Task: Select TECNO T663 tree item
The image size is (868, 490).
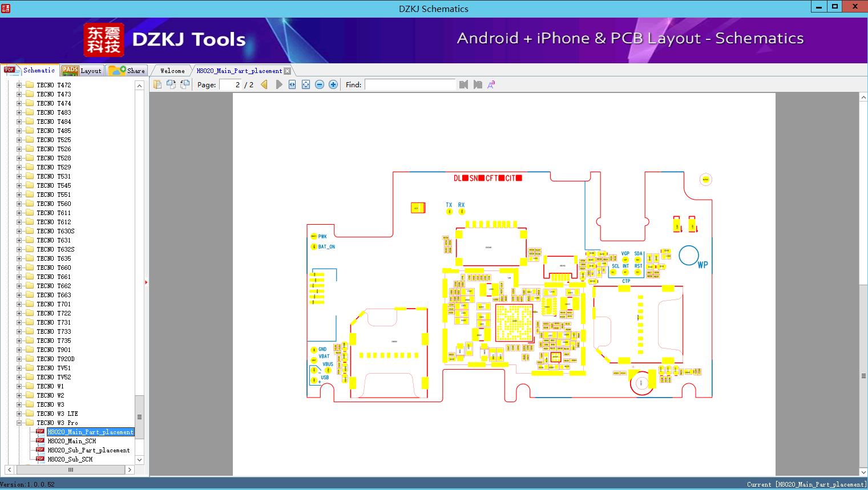Action: [x=54, y=295]
